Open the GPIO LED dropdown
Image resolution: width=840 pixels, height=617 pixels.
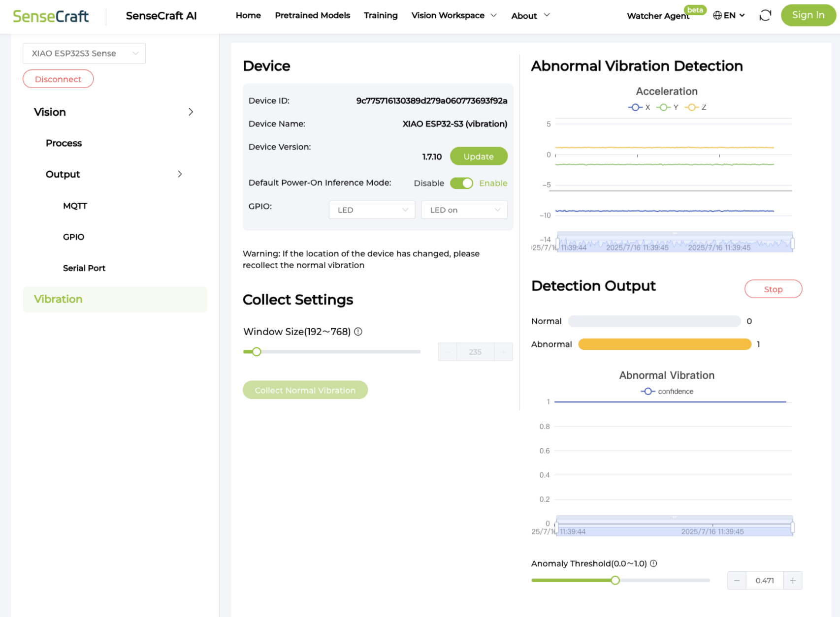tap(372, 210)
